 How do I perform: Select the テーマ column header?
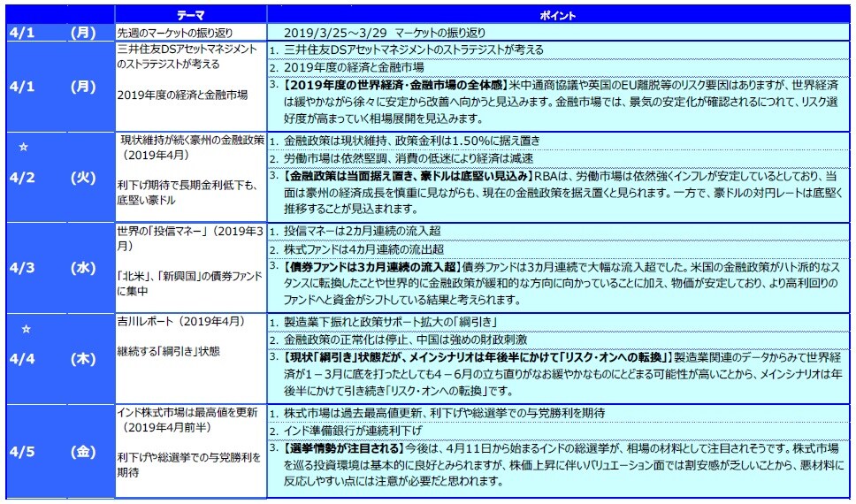click(x=190, y=16)
